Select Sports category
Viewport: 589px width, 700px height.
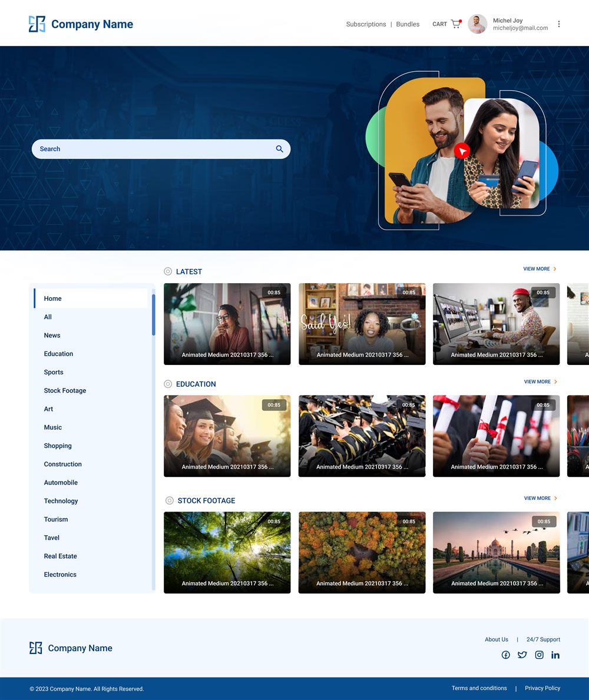54,372
